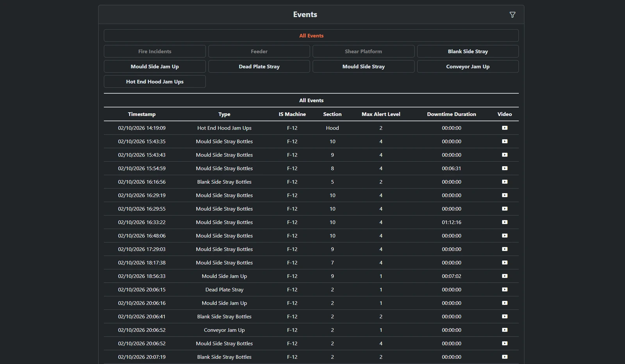Select the Dead Plate Stray type cell
The image size is (625, 364).
[224, 289]
